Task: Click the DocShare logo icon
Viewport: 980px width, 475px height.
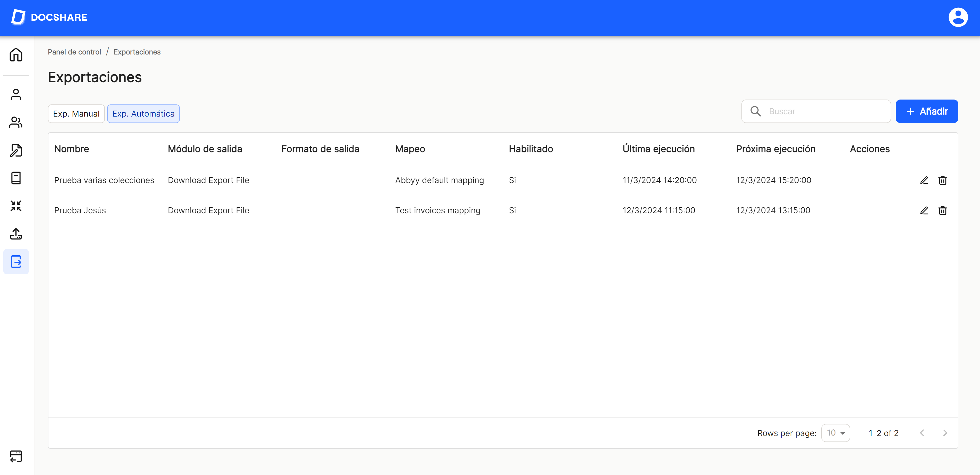Action: point(18,17)
